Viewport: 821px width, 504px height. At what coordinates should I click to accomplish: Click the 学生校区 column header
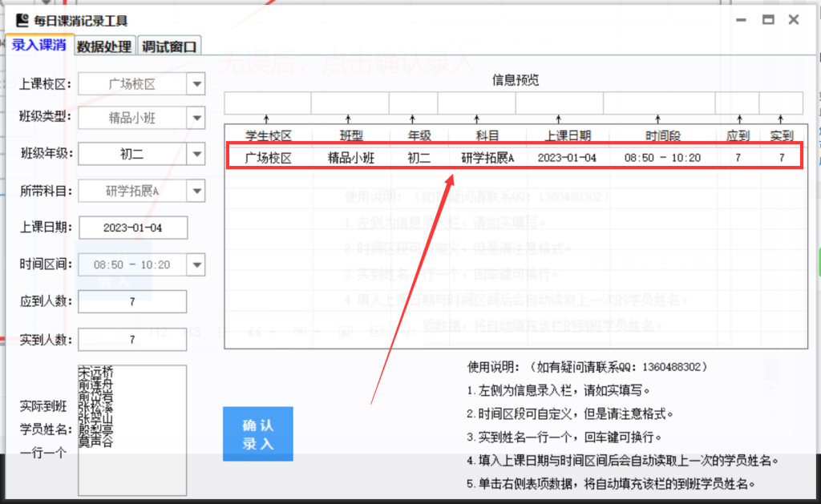(x=268, y=135)
